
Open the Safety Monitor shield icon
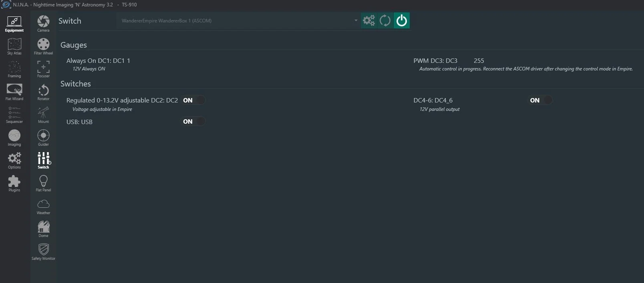point(43,252)
